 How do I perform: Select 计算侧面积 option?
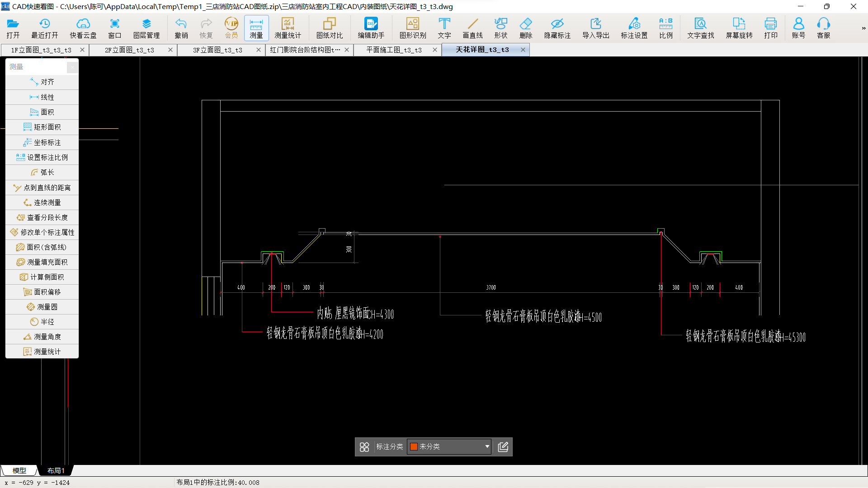[x=42, y=277]
